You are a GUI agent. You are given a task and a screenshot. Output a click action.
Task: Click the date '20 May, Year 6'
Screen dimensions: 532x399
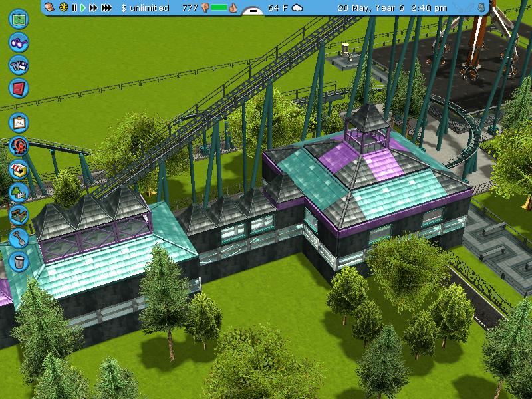coord(371,8)
